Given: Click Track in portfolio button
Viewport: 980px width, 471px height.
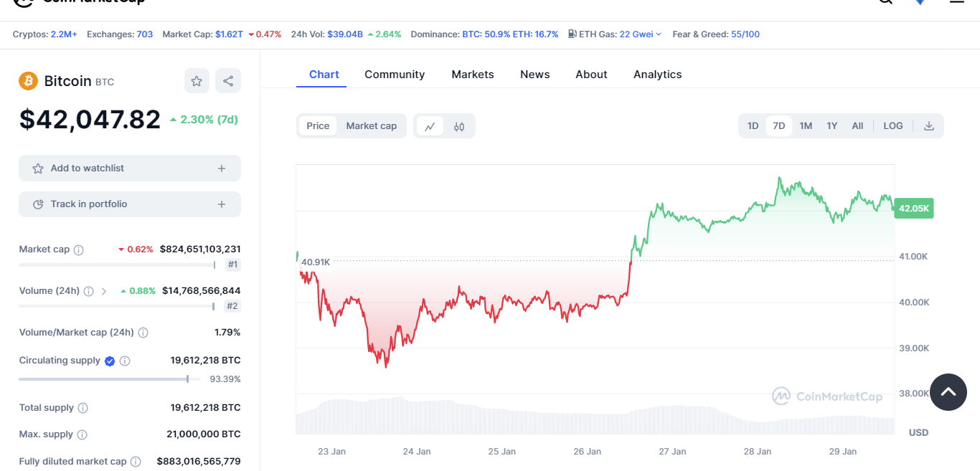Looking at the screenshot, I should pyautogui.click(x=130, y=204).
